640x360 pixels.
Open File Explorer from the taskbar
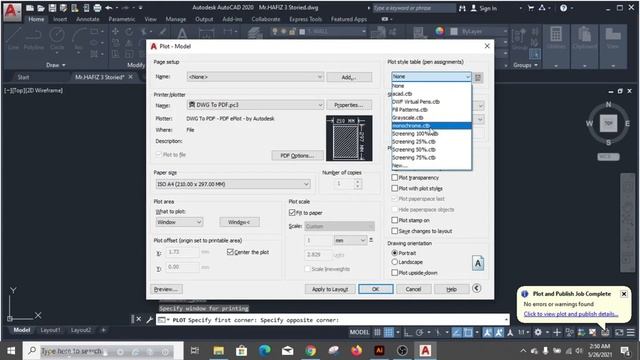coord(218,350)
